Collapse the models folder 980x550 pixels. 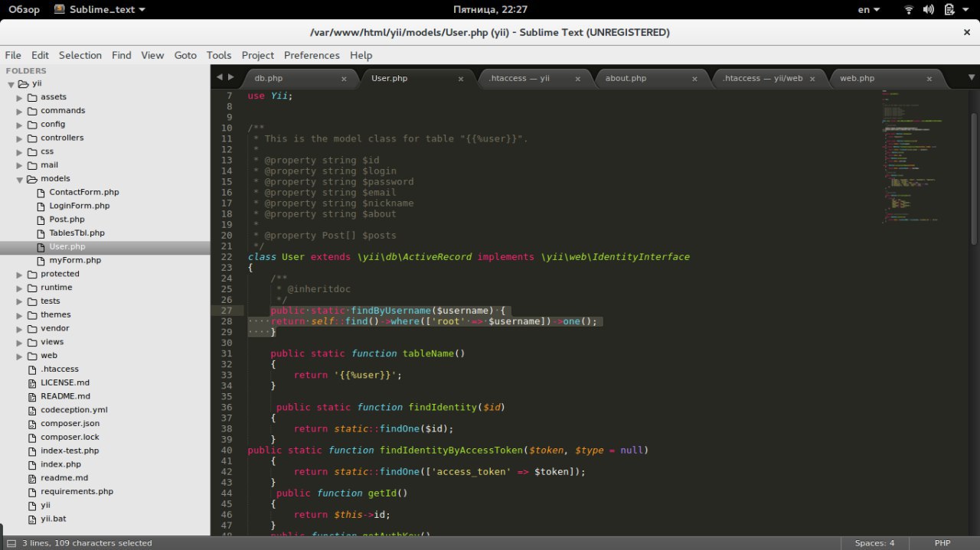point(21,179)
